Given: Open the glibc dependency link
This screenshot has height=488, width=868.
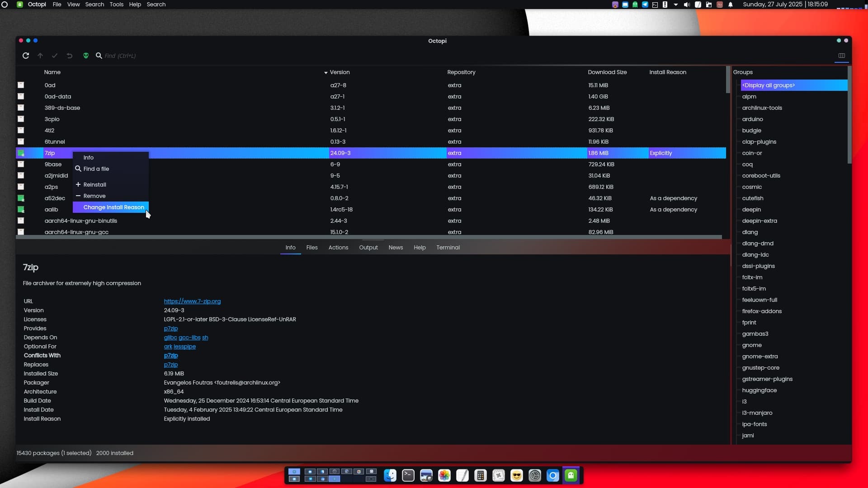Looking at the screenshot, I should (x=170, y=338).
